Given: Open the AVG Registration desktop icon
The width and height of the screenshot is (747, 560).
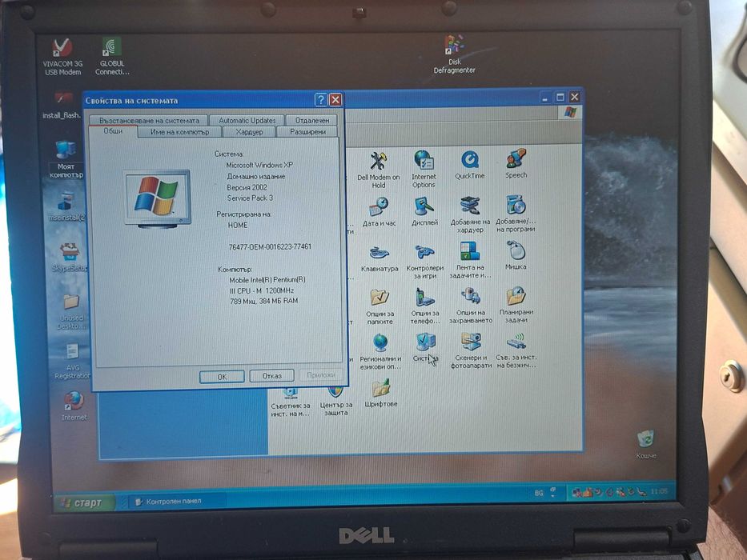Looking at the screenshot, I should [72, 362].
